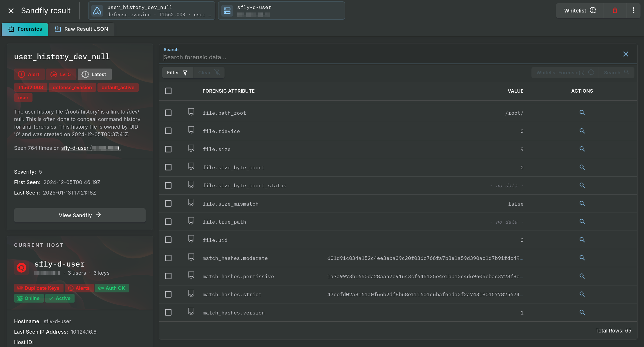This screenshot has height=347, width=644.
Task: Search on match_hashes.strict magnifier
Action: (582, 294)
